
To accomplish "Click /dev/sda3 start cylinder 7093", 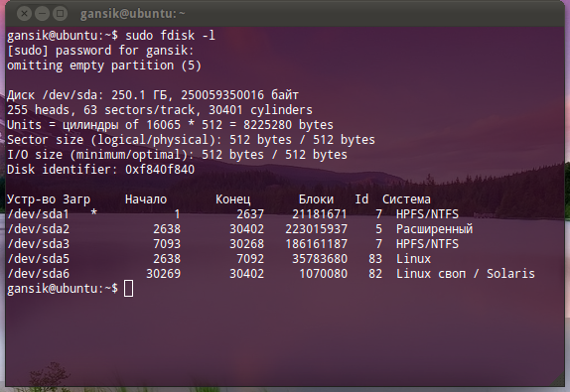I will coord(167,244).
